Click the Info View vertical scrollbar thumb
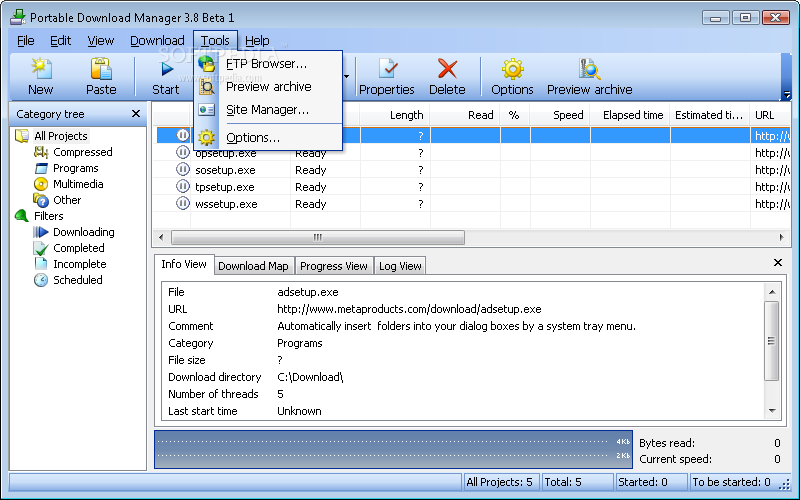The height and width of the screenshot is (500, 800). tap(771, 341)
